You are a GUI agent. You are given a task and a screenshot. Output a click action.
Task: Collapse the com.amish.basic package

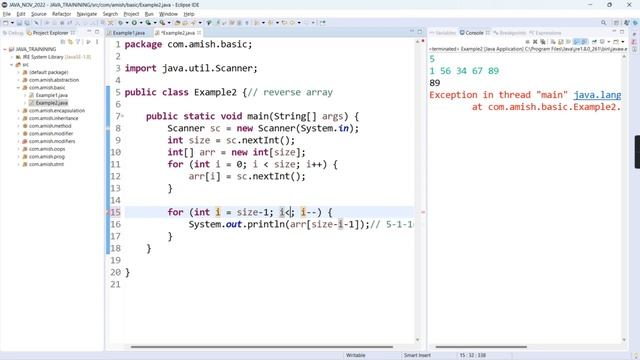point(18,87)
